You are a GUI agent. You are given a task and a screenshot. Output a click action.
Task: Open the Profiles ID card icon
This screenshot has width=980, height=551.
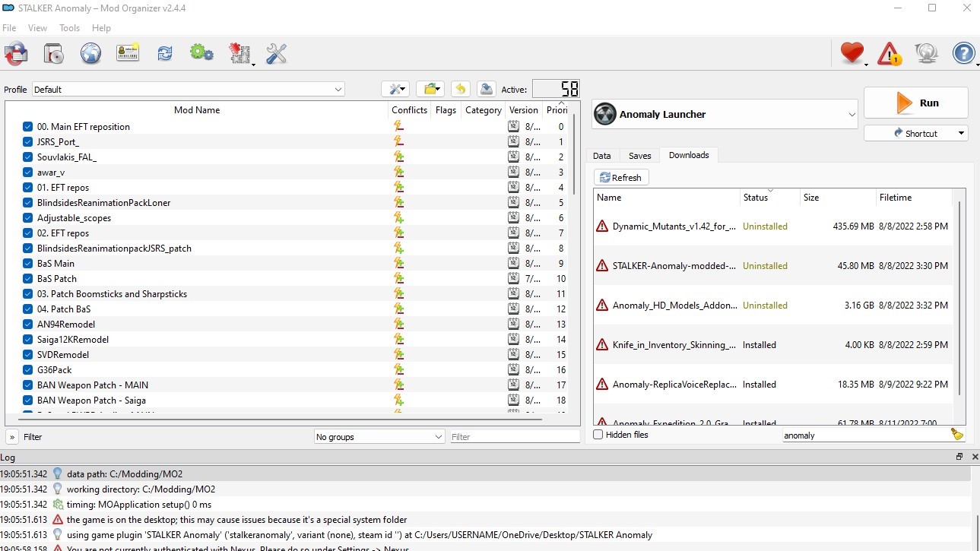pyautogui.click(x=128, y=53)
